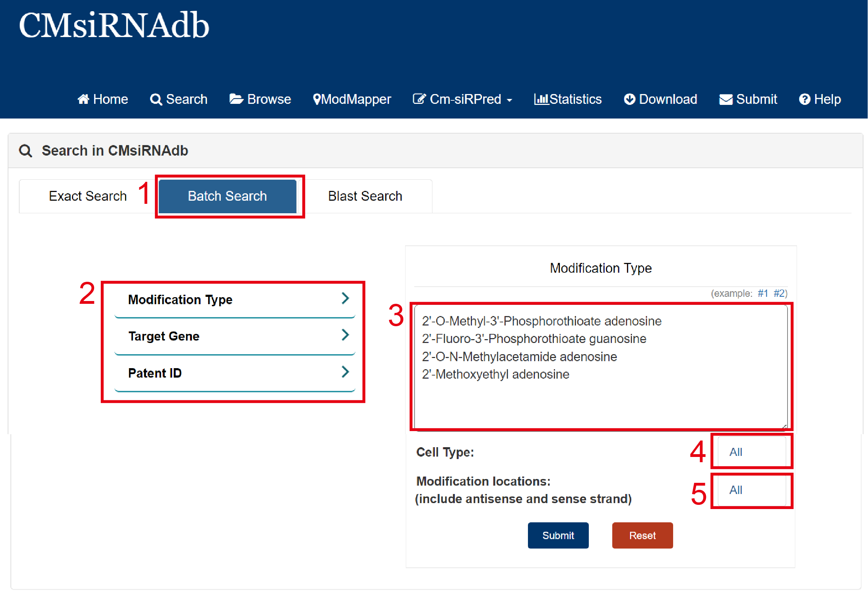The height and width of the screenshot is (594, 868).
Task: Load example #1 link
Action: pyautogui.click(x=762, y=293)
